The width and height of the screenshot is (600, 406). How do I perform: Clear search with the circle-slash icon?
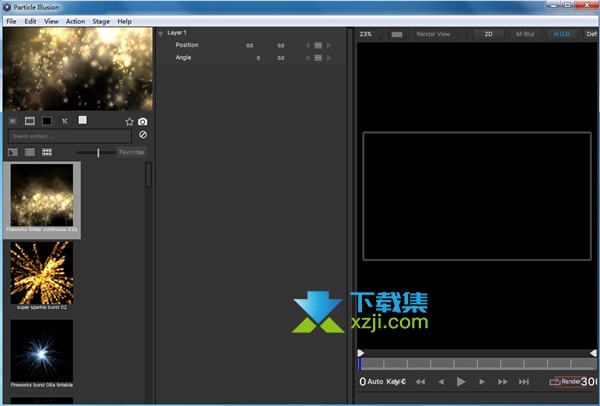143,135
